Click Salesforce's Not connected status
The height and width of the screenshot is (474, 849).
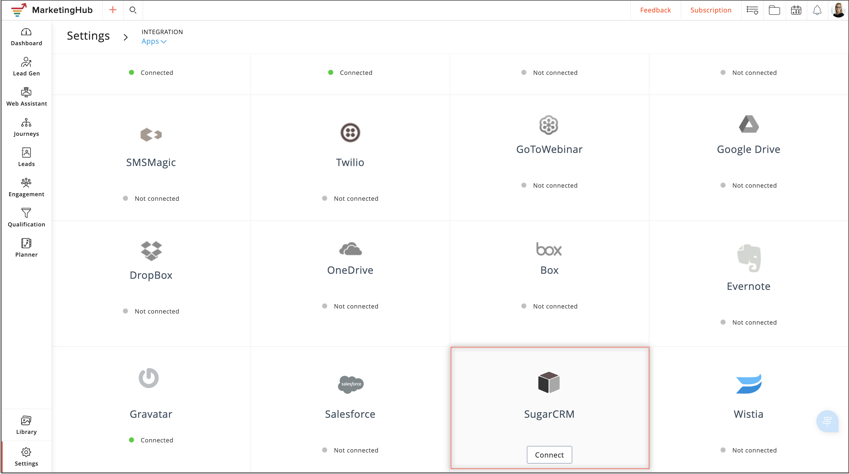[x=350, y=450]
